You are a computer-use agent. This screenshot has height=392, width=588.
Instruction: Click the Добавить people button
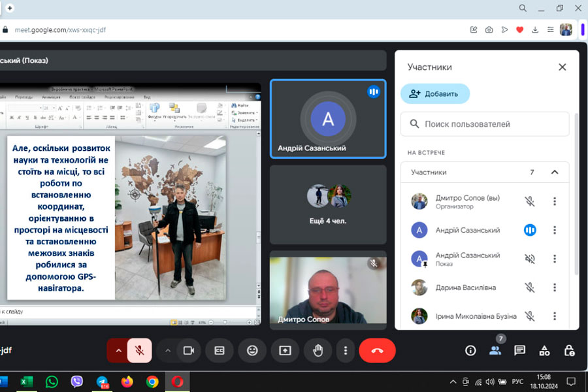[435, 94]
